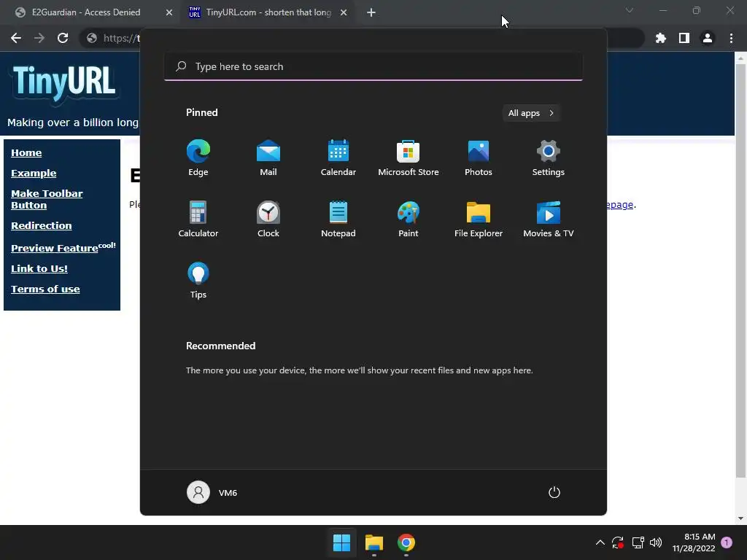Open Chrome tab search dropdown

click(630, 10)
